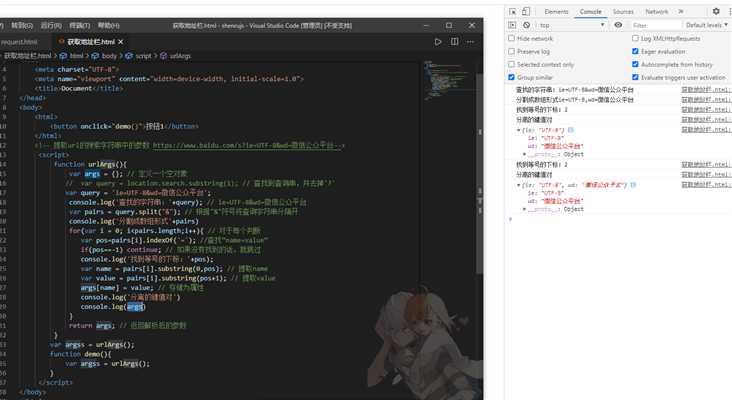
Task: Open the Sources tab
Action: 623,12
